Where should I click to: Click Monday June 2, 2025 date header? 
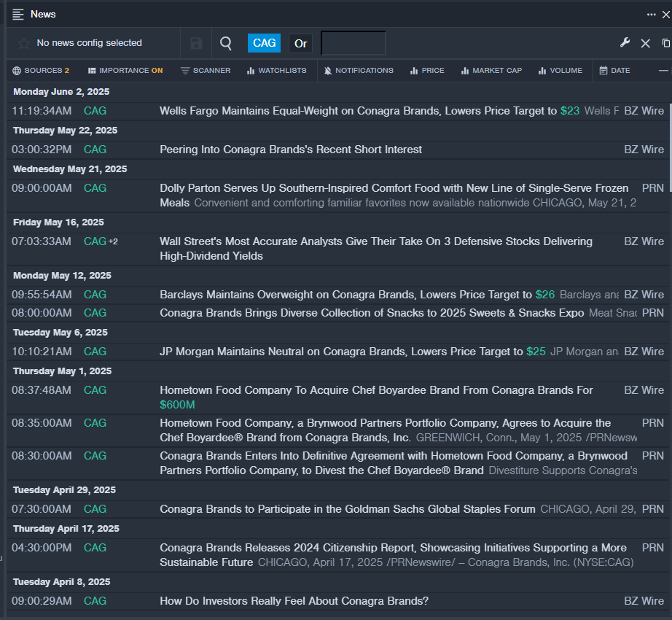(61, 92)
